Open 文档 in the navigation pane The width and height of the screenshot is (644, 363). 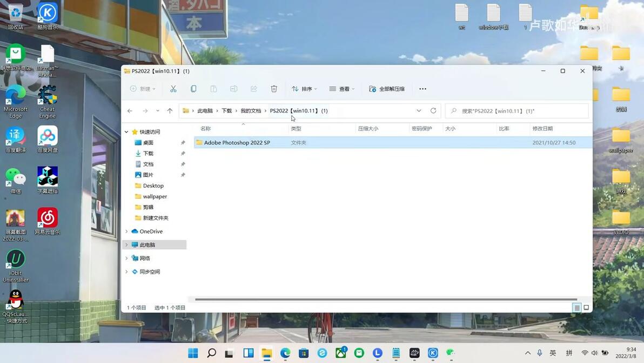click(148, 164)
